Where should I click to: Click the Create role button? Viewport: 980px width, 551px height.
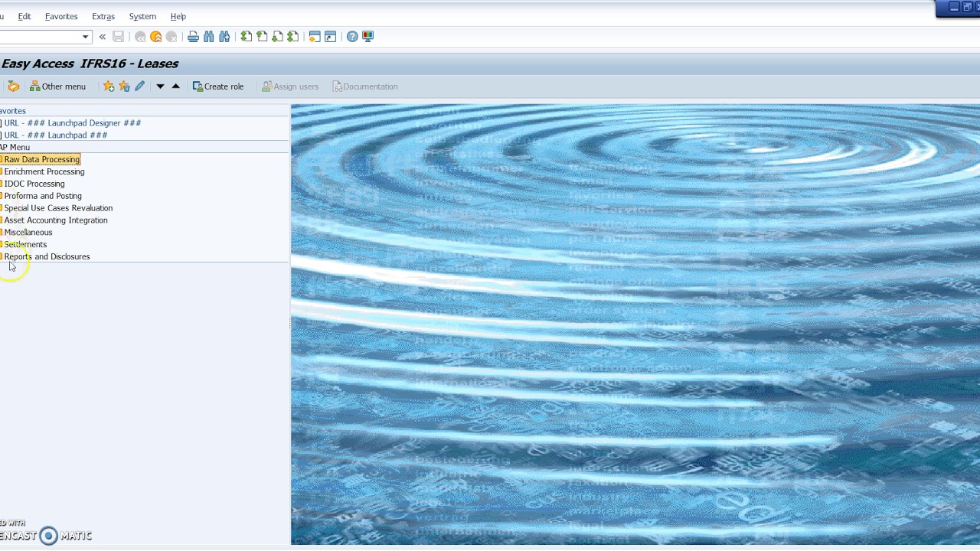click(218, 86)
